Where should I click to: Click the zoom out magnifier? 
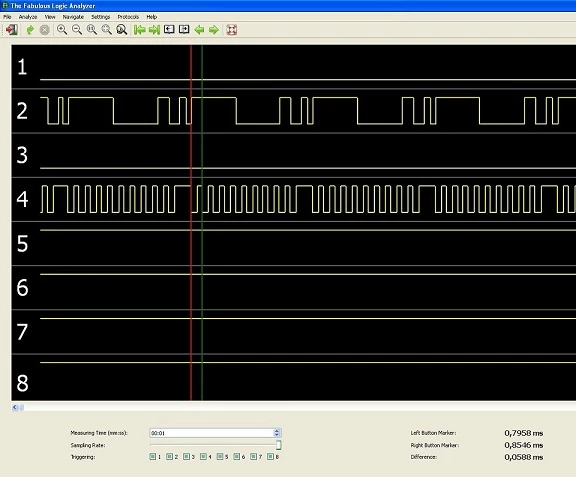click(77, 30)
